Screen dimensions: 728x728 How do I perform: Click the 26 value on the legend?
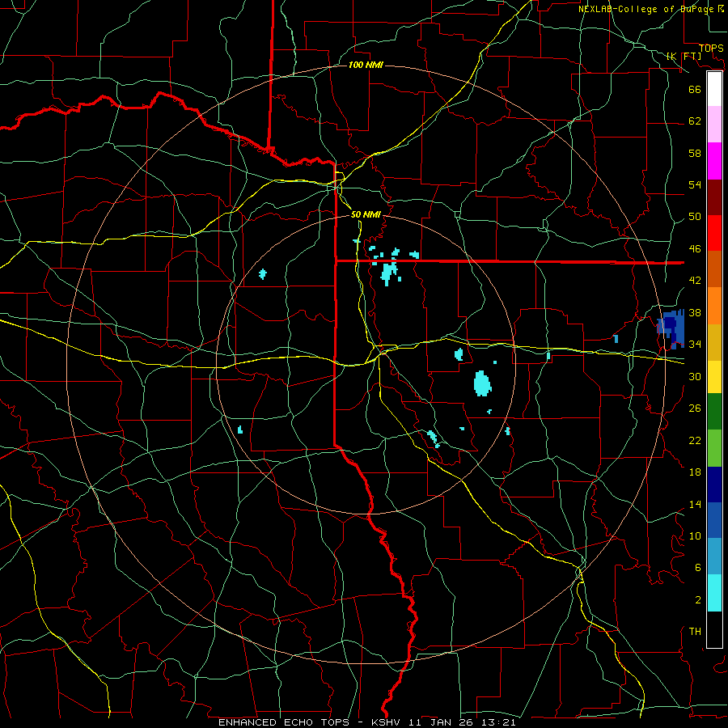[695, 408]
